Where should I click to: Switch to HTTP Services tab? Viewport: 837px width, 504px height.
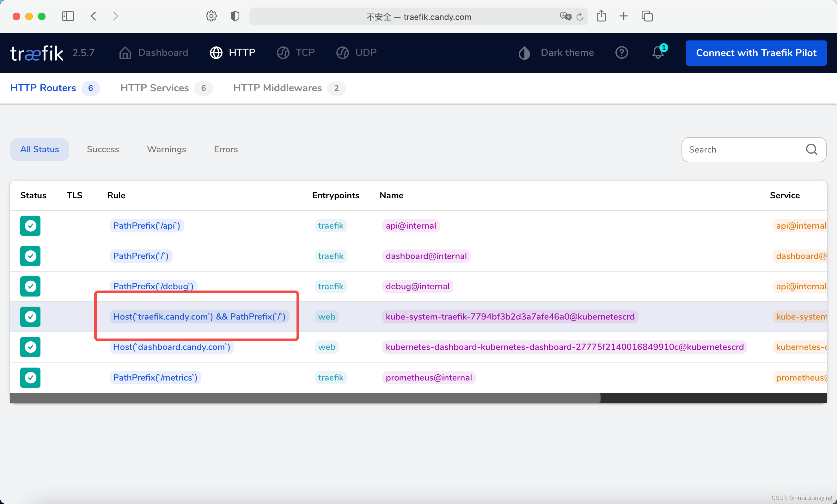coord(167,88)
